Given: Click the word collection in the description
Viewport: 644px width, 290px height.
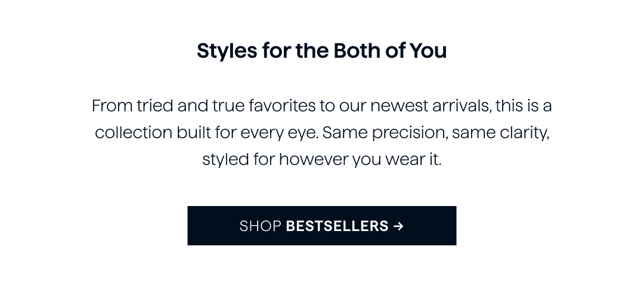Looking at the screenshot, I should click(134, 132).
